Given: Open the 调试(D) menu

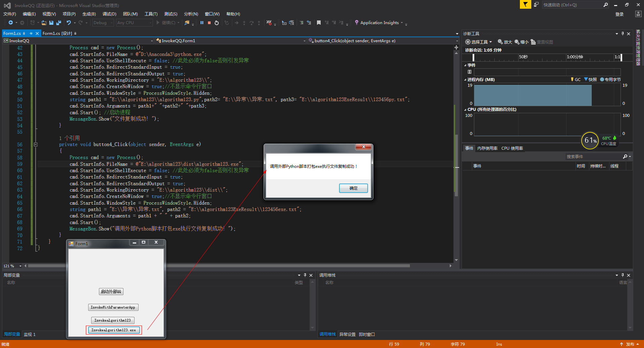Looking at the screenshot, I should pos(109,14).
